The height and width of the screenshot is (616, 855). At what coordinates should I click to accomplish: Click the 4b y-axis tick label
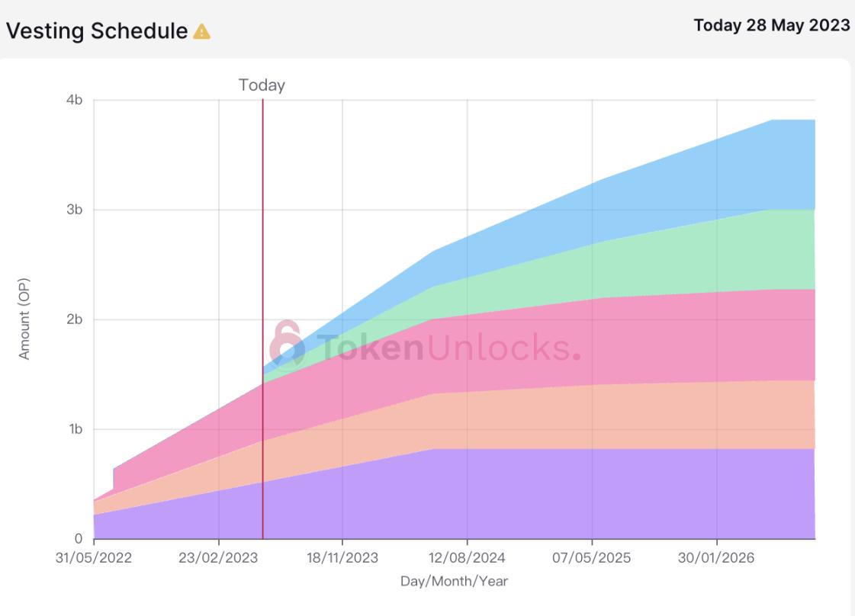point(73,101)
